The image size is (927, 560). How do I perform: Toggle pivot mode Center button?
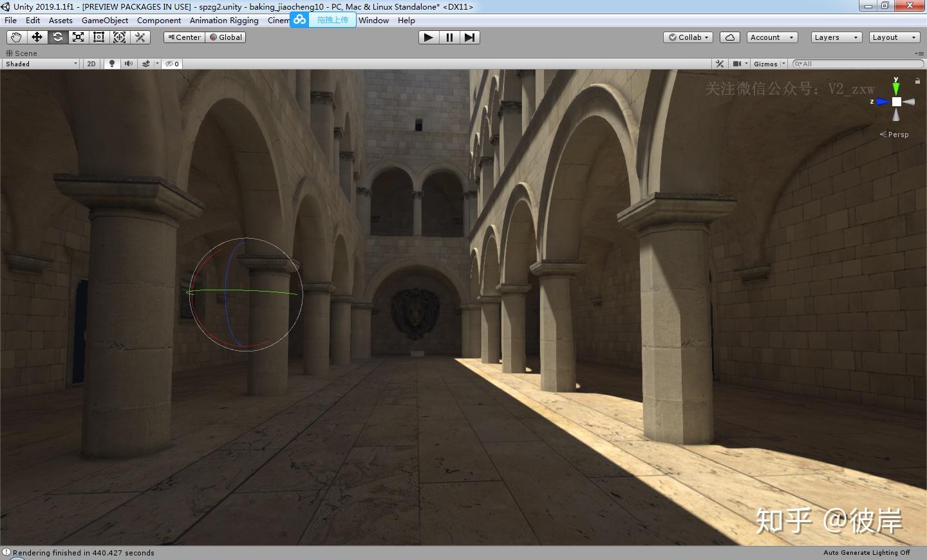pyautogui.click(x=184, y=37)
